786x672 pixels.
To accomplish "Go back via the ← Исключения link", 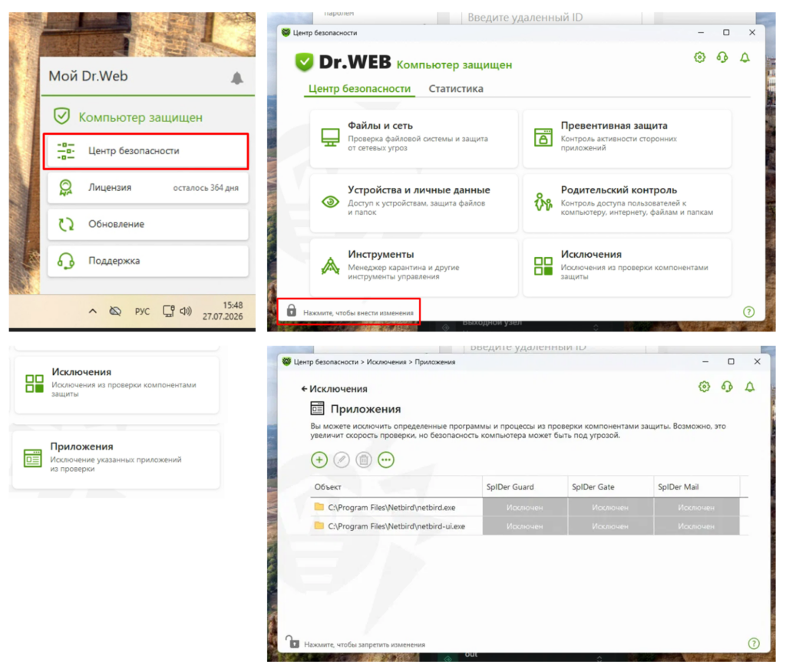I will coord(334,389).
